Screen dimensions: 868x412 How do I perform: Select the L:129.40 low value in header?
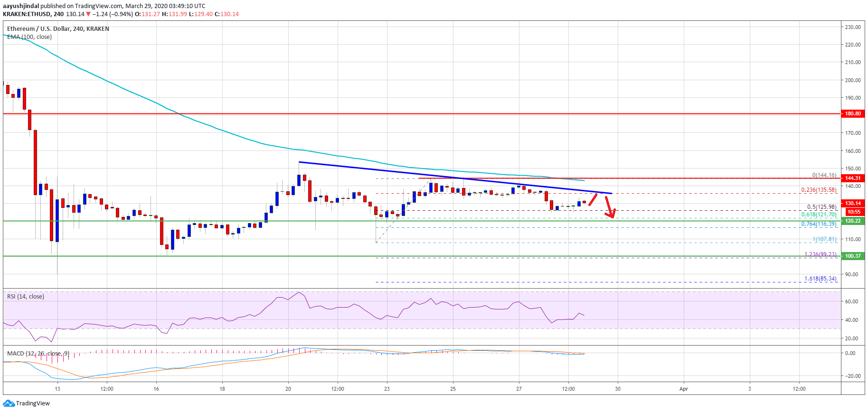click(201, 14)
